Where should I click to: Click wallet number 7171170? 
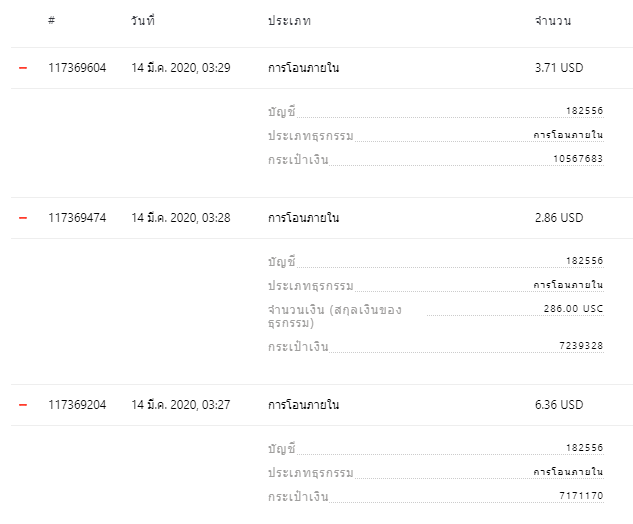(x=581, y=495)
